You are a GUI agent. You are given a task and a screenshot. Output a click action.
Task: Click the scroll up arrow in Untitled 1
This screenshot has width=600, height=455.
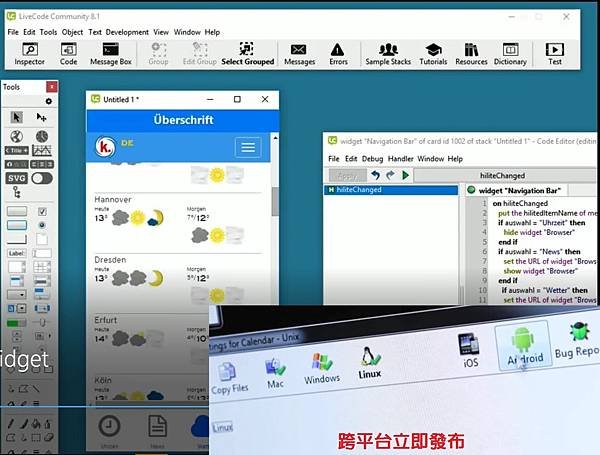coord(275,137)
